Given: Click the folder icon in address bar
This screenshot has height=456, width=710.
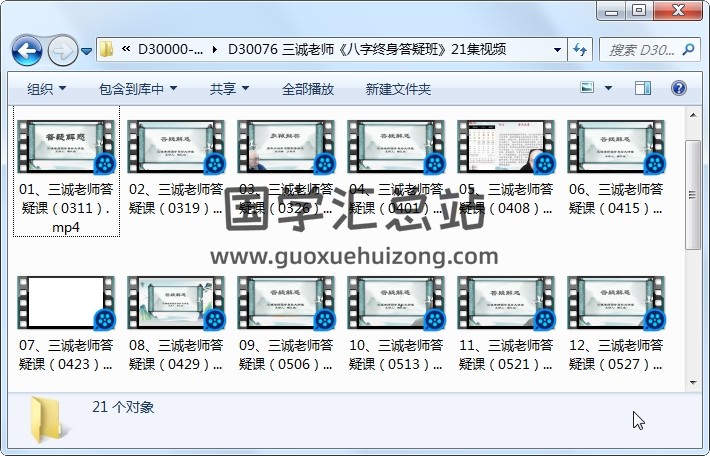Looking at the screenshot, I should coord(106,49).
